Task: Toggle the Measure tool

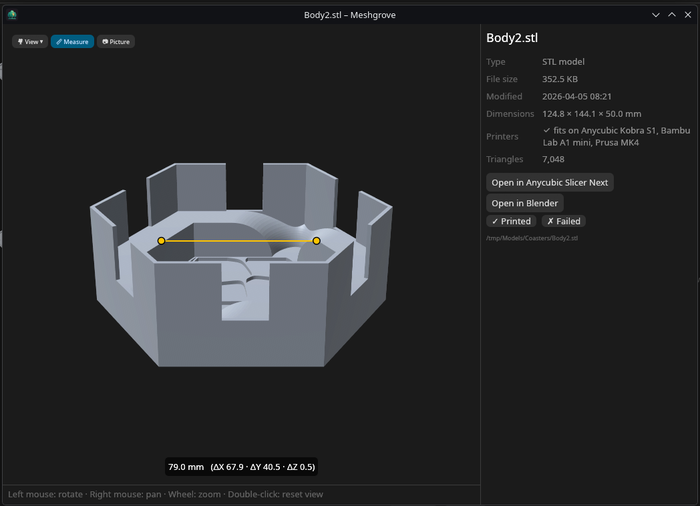Action: (72, 42)
